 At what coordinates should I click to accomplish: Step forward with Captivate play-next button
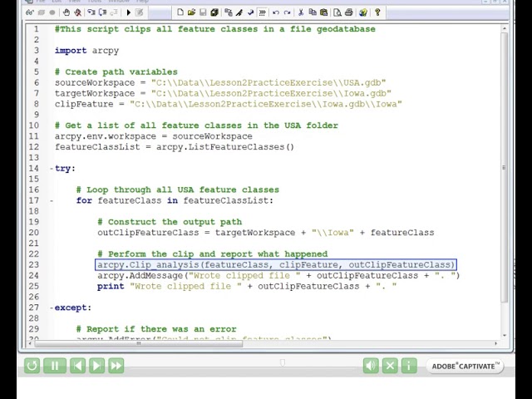point(96,366)
